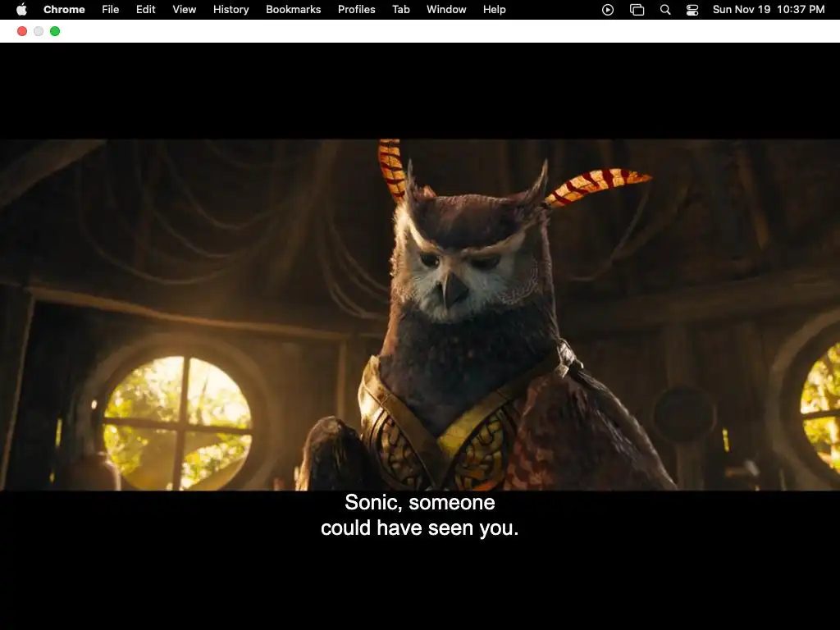
Task: Click the subtitle "could have seen you."
Action: tap(420, 528)
